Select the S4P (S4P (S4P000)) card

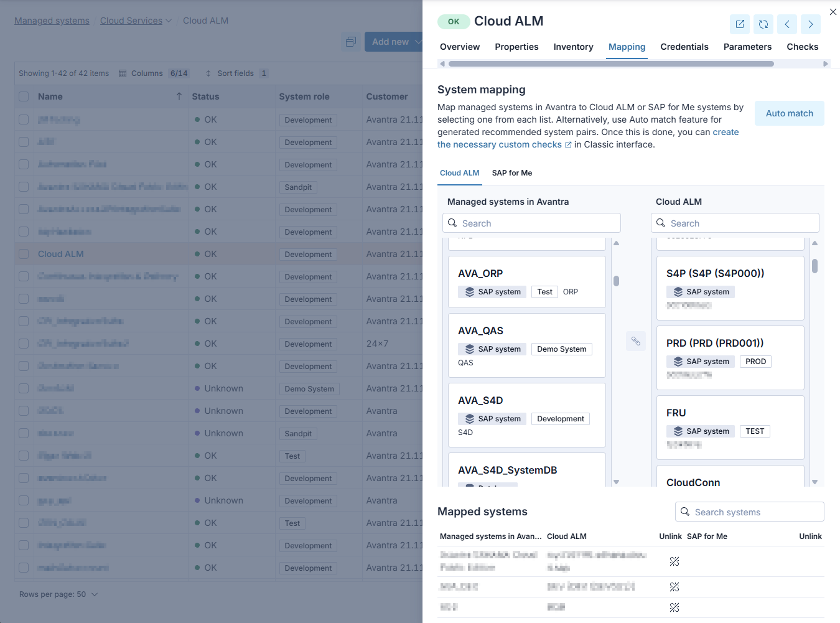coord(730,288)
